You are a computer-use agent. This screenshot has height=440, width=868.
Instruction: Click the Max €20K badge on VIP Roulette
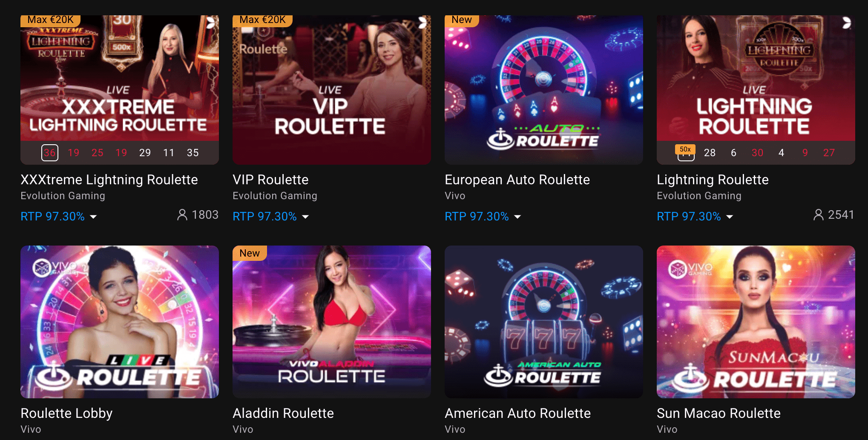(x=262, y=20)
